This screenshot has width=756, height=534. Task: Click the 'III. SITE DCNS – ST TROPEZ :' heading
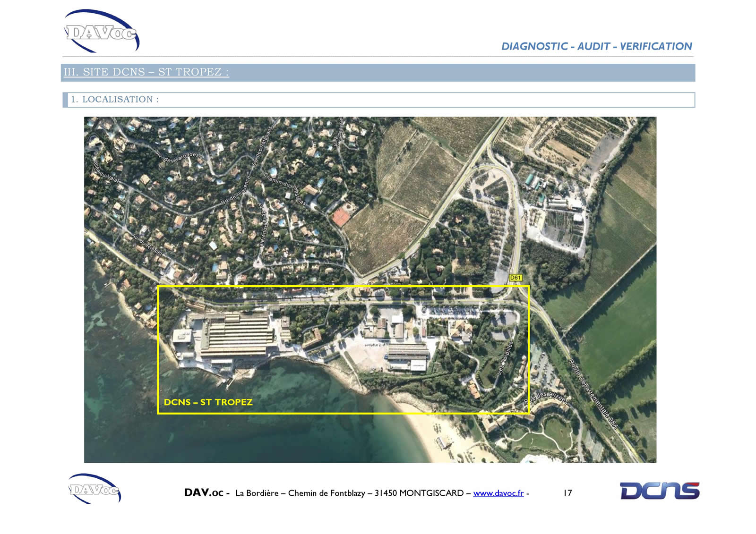(x=146, y=72)
